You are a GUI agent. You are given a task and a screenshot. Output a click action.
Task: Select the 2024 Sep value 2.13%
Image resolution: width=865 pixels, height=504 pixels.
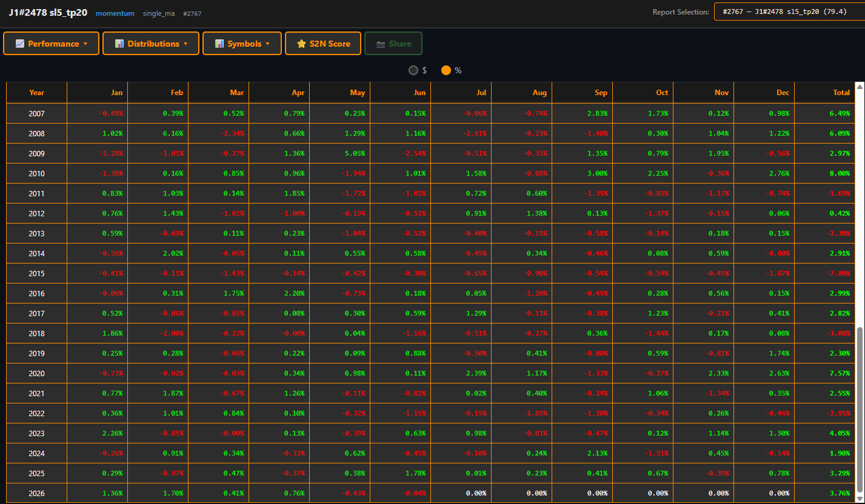597,453
